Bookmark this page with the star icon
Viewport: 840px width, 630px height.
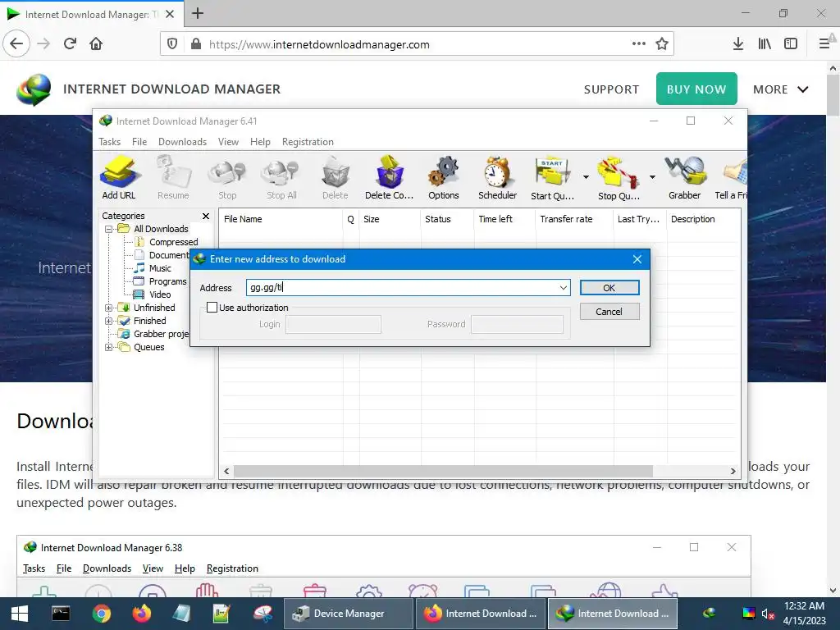click(662, 44)
